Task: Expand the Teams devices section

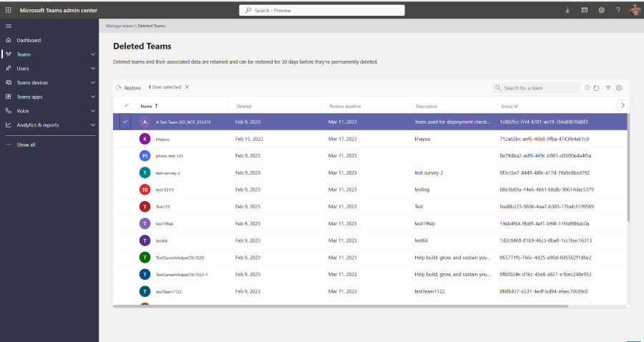Action: pyautogui.click(x=93, y=82)
